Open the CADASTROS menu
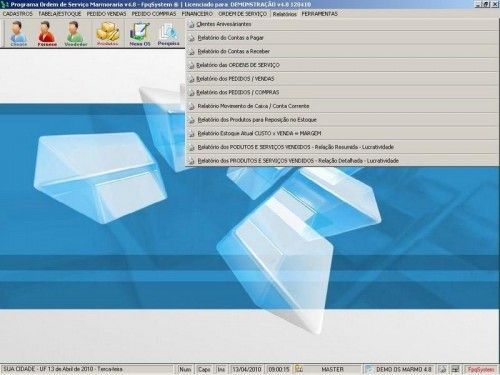This screenshot has height=375, width=500. coord(18,14)
